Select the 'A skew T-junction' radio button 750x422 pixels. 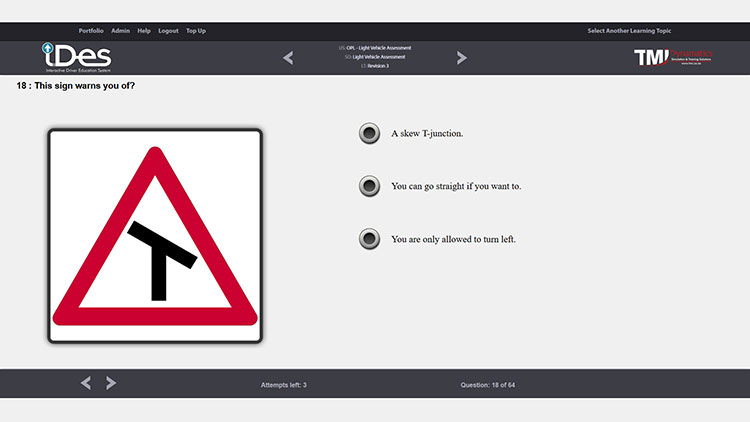pyautogui.click(x=369, y=134)
